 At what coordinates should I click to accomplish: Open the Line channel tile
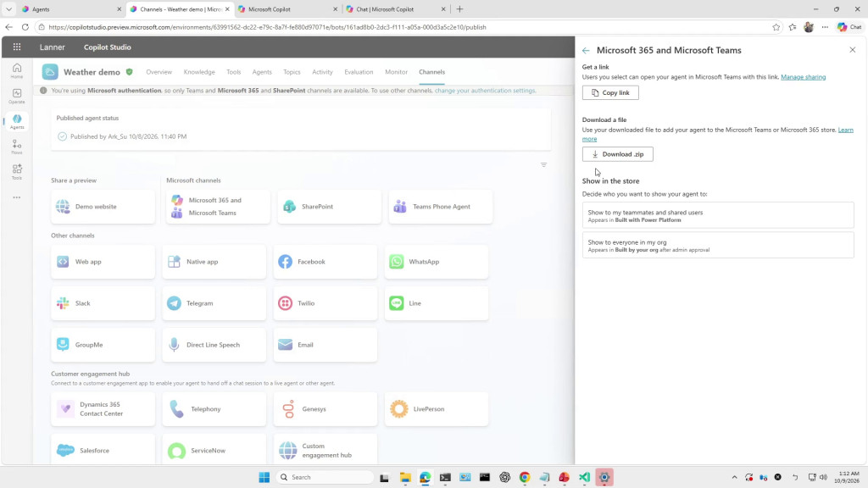pyautogui.click(x=437, y=303)
